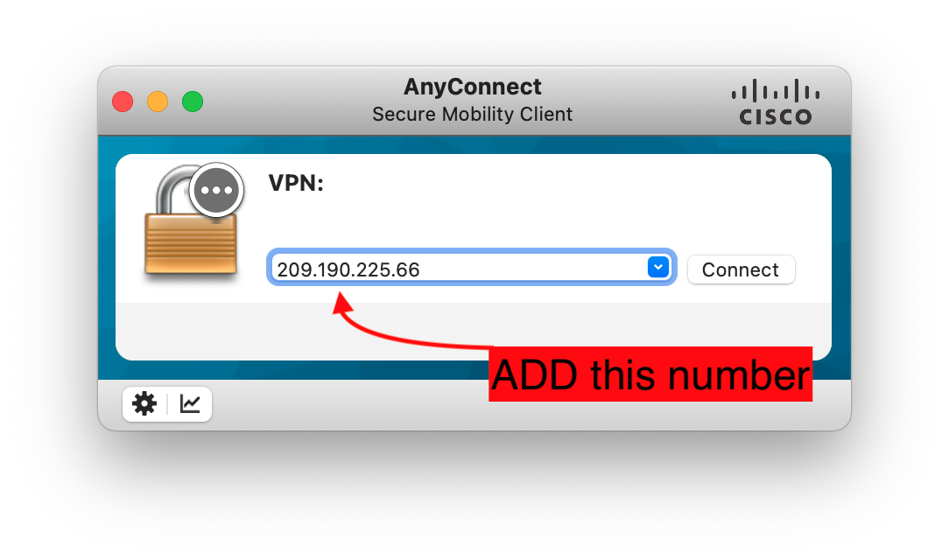The image size is (949, 560).
Task: Click the VPN: label
Action: (x=296, y=183)
